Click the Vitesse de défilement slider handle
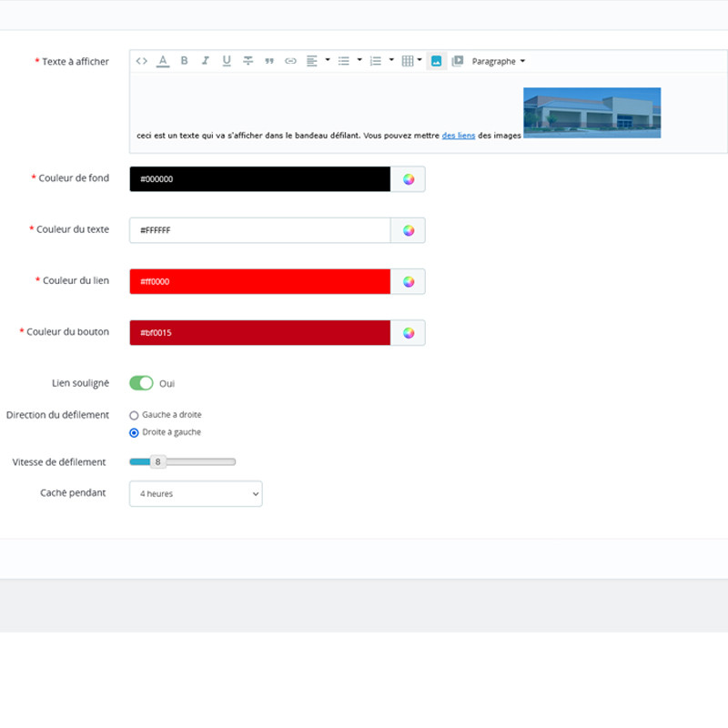 click(157, 462)
